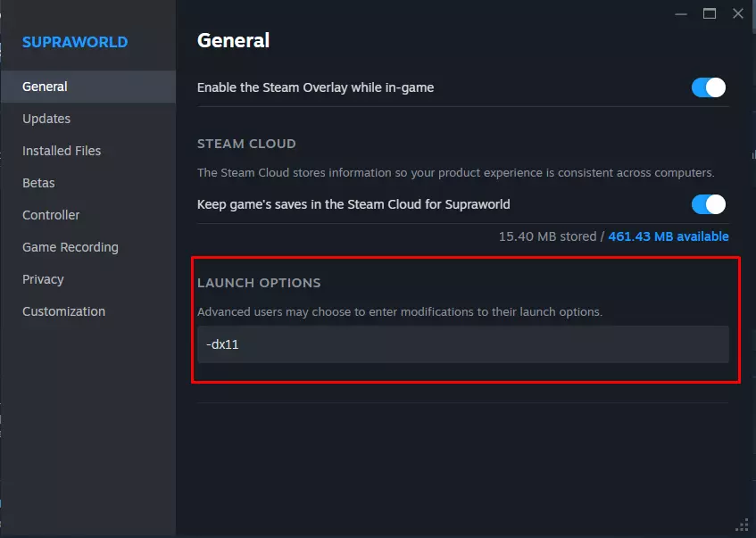
Task: Disable the Steam Overlay while in-game toggle
Action: (709, 87)
